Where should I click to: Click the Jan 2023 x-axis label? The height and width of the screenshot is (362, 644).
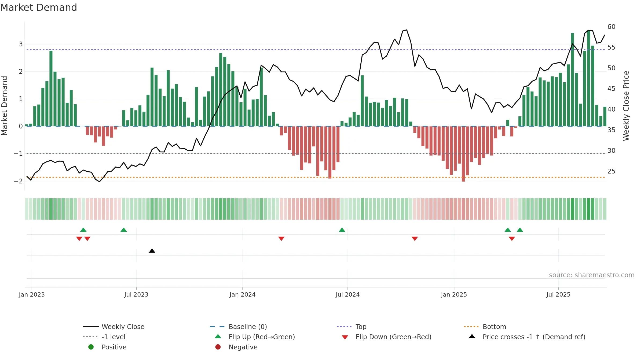pos(32,294)
